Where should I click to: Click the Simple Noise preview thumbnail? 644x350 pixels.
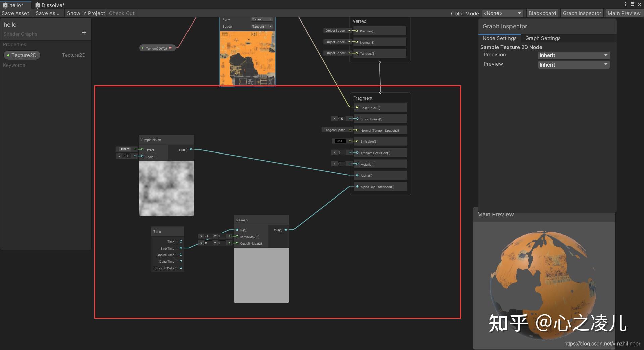[166, 188]
